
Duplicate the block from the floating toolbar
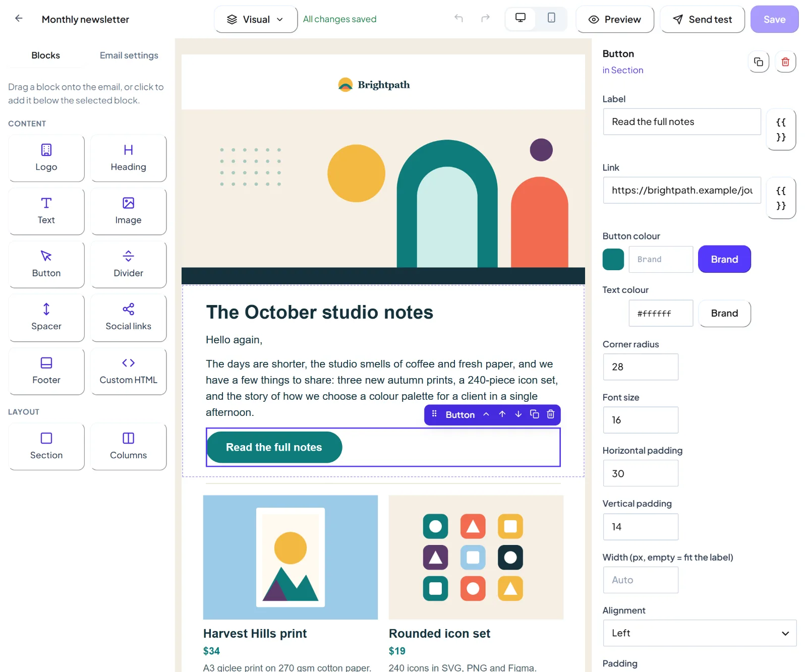tap(535, 414)
